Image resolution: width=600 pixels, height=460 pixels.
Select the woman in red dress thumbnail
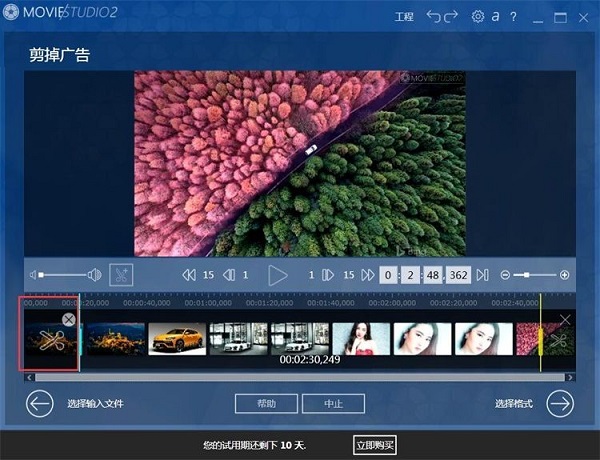tap(361, 339)
